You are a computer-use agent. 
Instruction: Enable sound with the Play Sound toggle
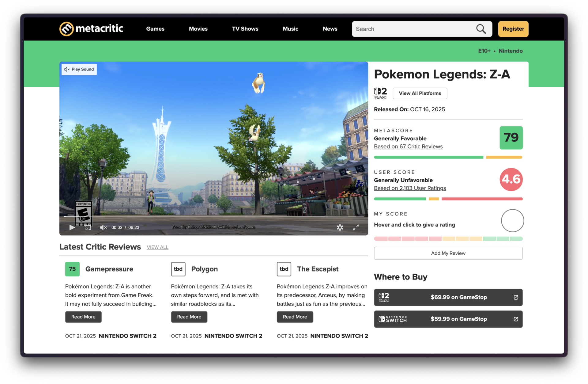[x=79, y=69]
